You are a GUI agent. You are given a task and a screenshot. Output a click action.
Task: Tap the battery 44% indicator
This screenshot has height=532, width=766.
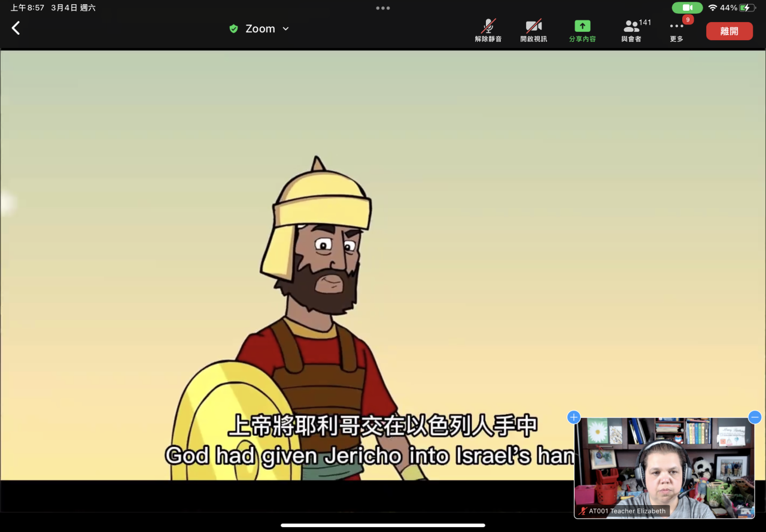[738, 8]
